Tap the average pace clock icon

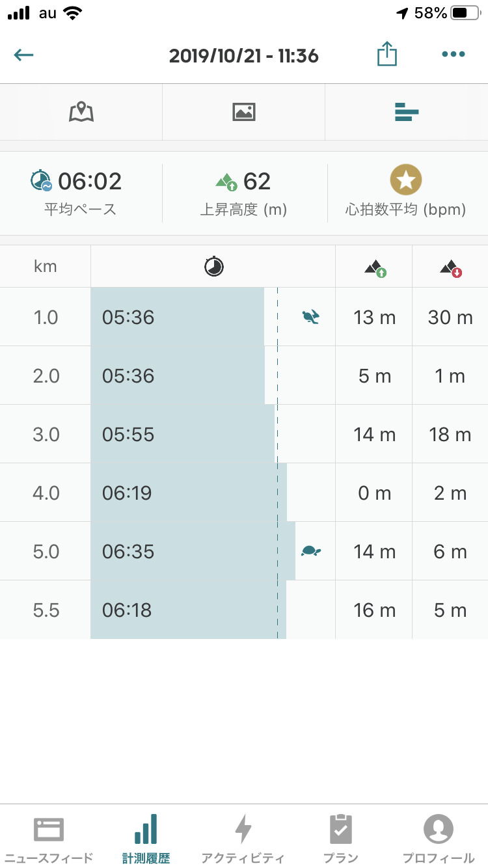[41, 180]
